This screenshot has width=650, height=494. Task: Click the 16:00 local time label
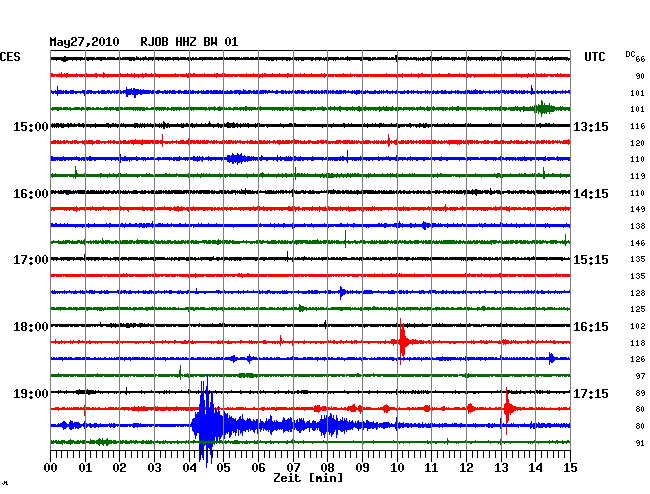(x=31, y=194)
